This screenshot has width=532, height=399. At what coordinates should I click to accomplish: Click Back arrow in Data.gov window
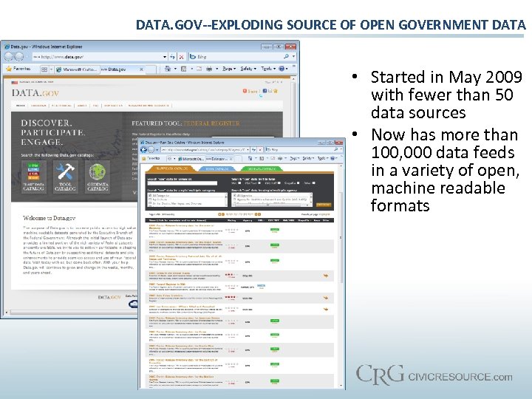coord(10,57)
